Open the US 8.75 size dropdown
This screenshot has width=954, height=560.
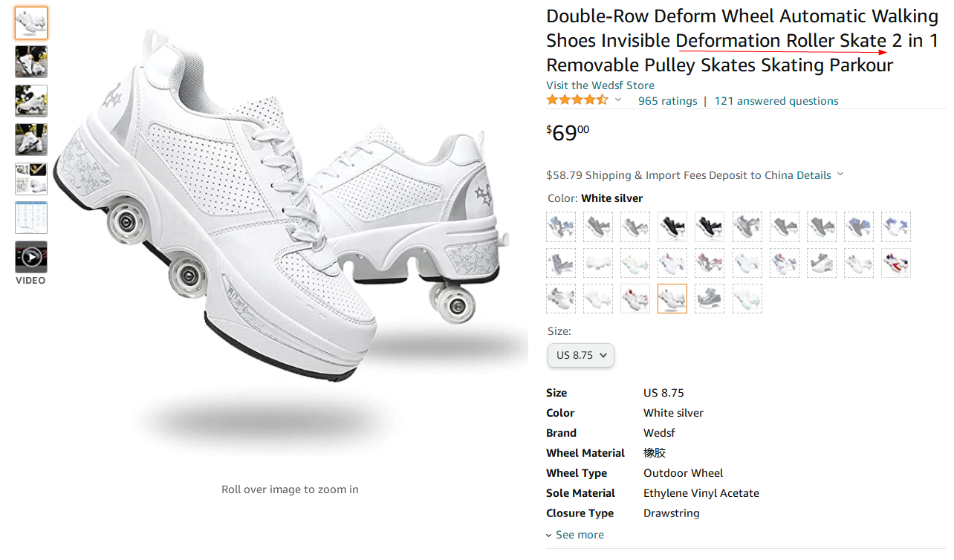[581, 355]
